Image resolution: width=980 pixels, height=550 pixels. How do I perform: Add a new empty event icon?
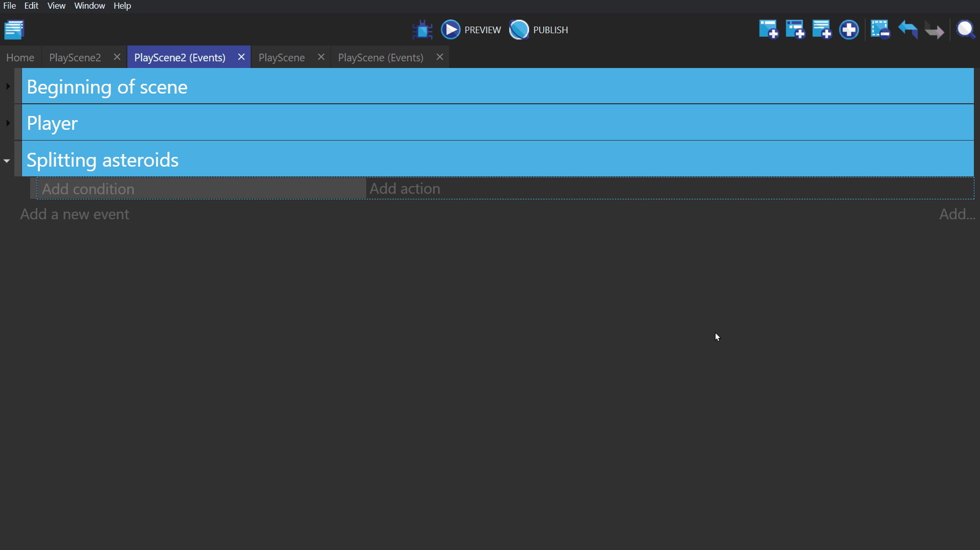pos(768,30)
